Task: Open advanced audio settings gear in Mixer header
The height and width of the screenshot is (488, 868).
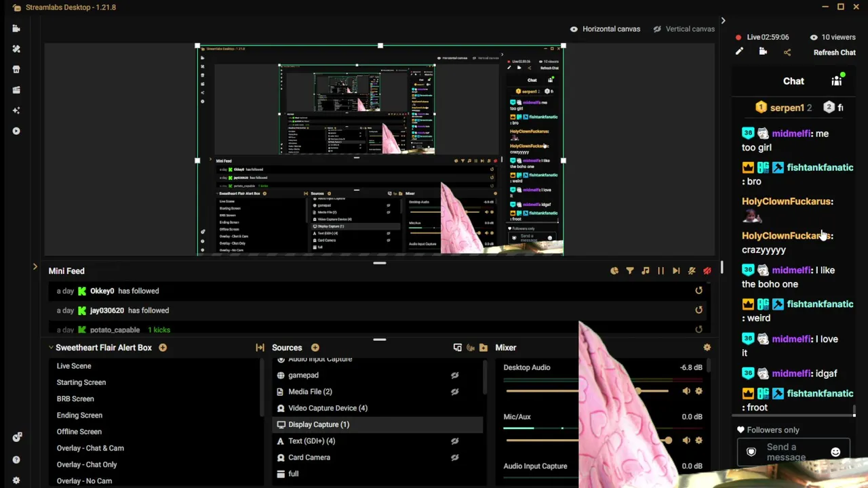Action: 707,348
